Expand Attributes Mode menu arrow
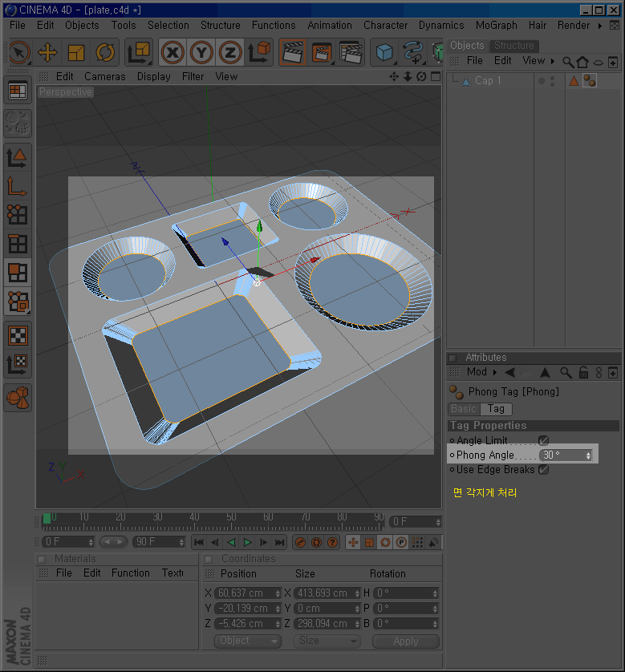This screenshot has height=672, width=625. coord(495,372)
